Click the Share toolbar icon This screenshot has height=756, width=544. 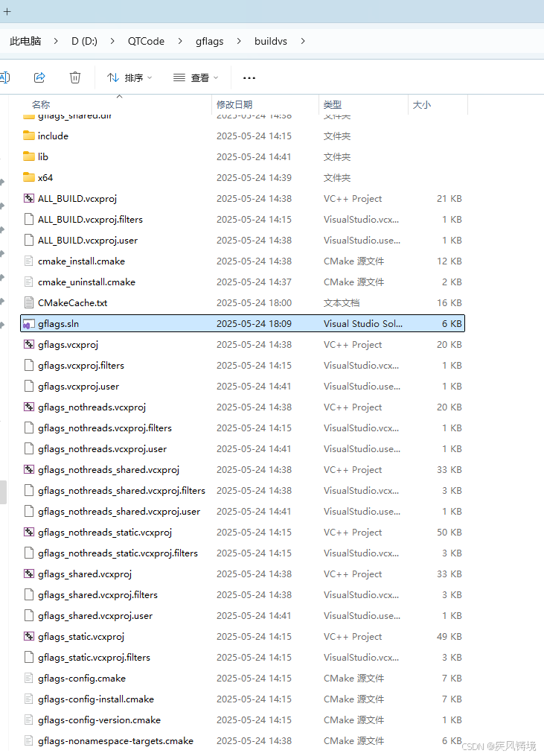coord(39,77)
